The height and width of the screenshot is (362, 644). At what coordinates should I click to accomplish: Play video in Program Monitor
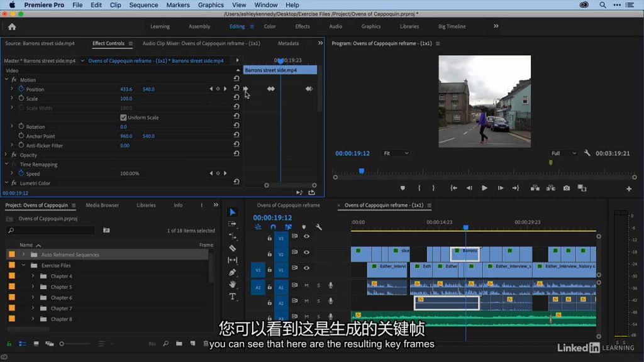pos(485,188)
